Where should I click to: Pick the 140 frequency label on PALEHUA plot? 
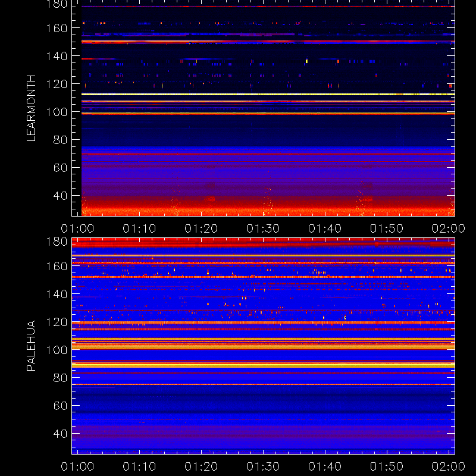(x=57, y=294)
